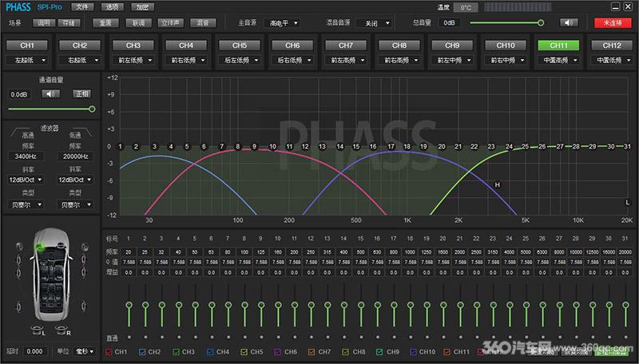Open CH1 speaker type dropdown
The width and height of the screenshot is (639, 364).
pyautogui.click(x=27, y=60)
